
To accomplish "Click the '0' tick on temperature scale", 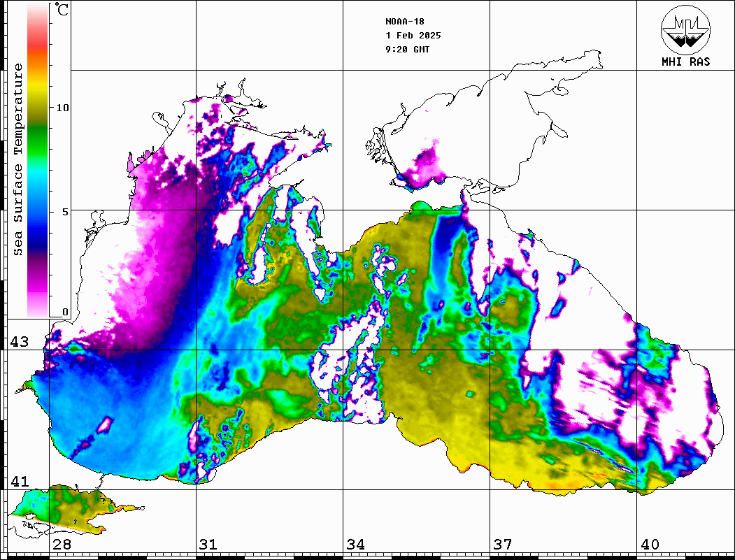I will pyautogui.click(x=65, y=312).
